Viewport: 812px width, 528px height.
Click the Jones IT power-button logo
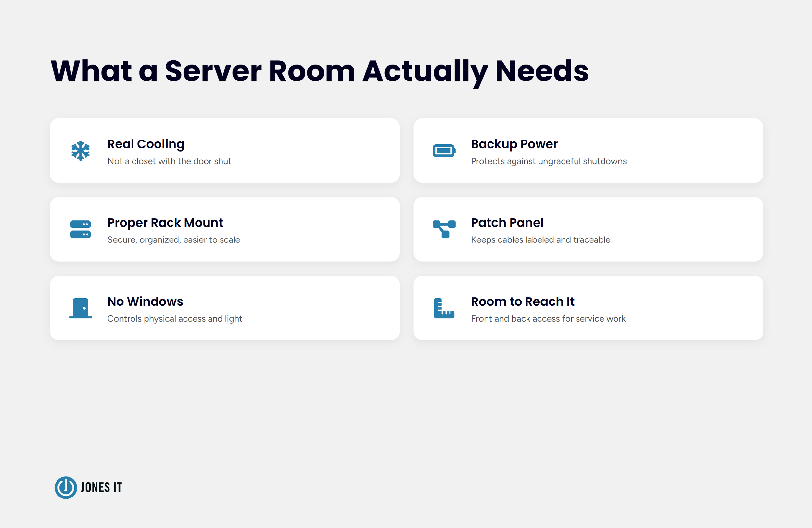(x=66, y=487)
